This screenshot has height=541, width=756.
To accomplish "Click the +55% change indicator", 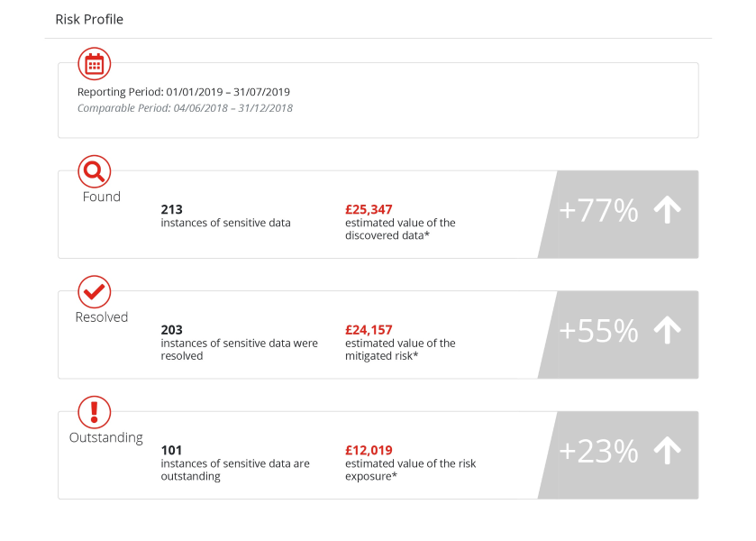I will (x=598, y=331).
